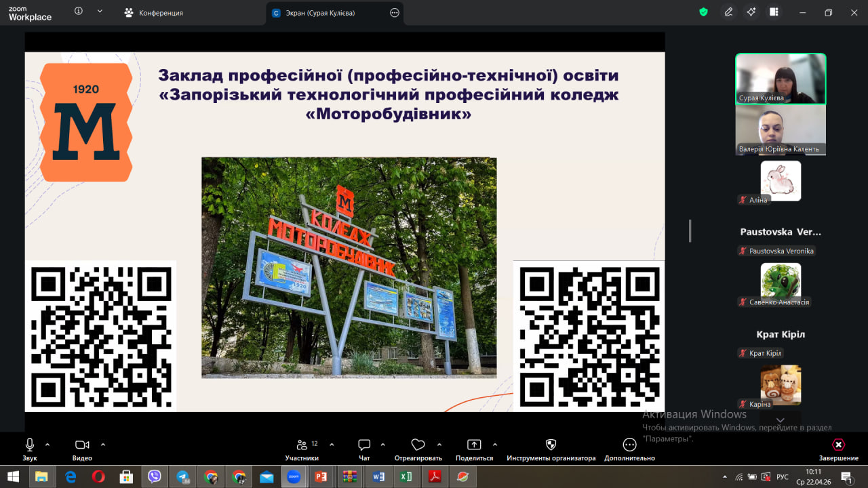
Task: Expand video options arrow next to Видео
Action: 103,445
